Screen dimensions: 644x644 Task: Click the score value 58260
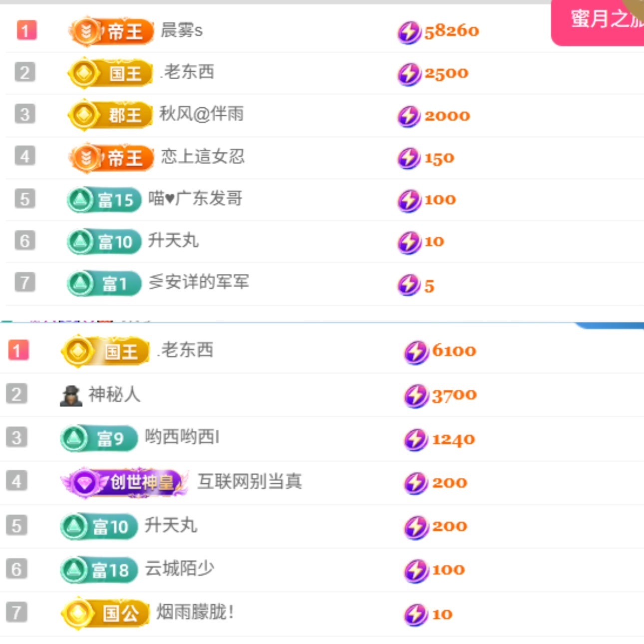coord(452,31)
